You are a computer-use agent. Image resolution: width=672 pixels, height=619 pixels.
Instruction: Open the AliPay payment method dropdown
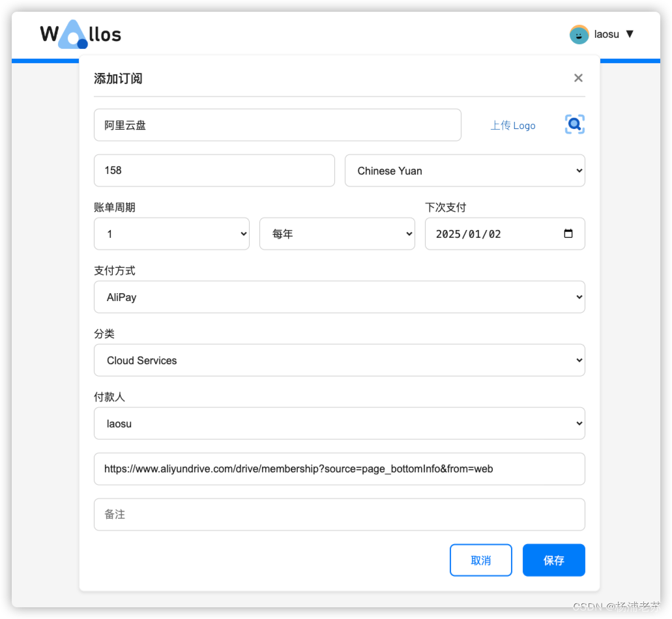[x=340, y=297]
